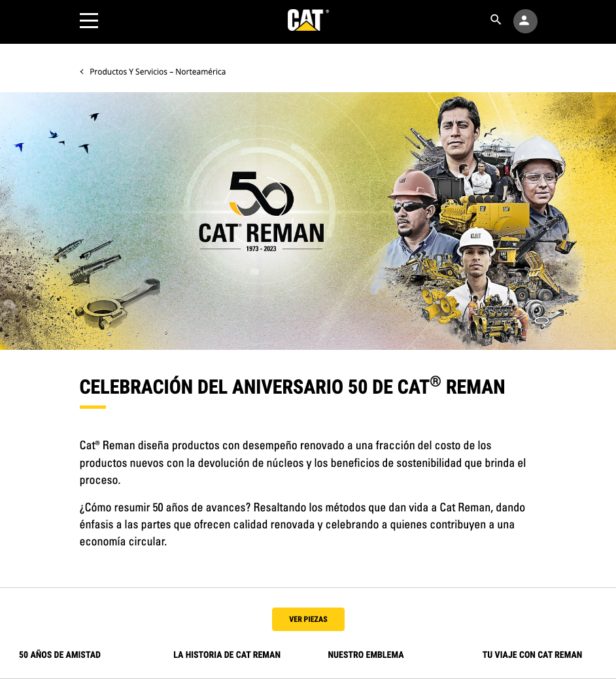Click the CAT logo in header
Image resolution: width=616 pixels, height=686 pixels.
tap(307, 20)
